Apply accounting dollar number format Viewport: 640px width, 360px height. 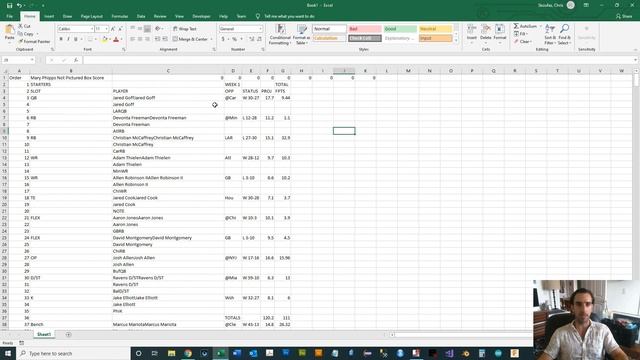pos(223,39)
